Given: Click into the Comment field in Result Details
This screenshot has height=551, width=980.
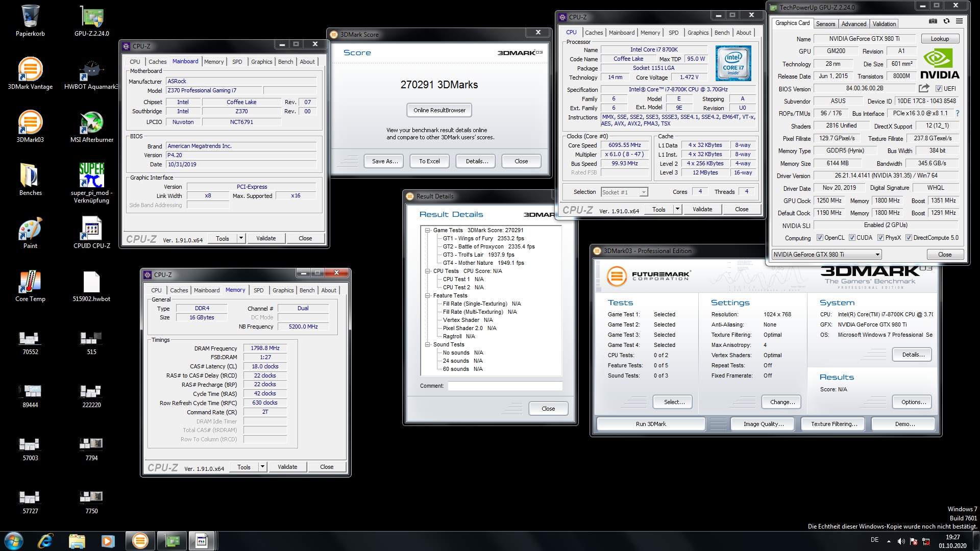Looking at the screenshot, I should [x=505, y=386].
